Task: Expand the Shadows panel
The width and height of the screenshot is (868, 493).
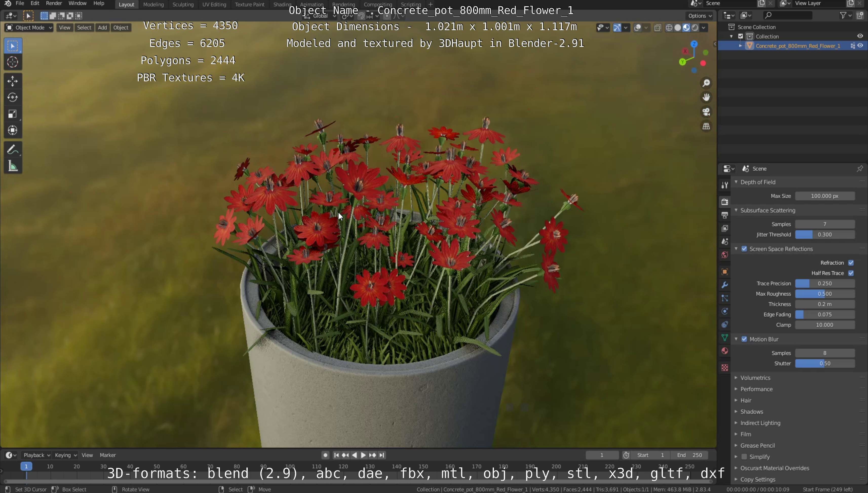Action: pos(751,412)
